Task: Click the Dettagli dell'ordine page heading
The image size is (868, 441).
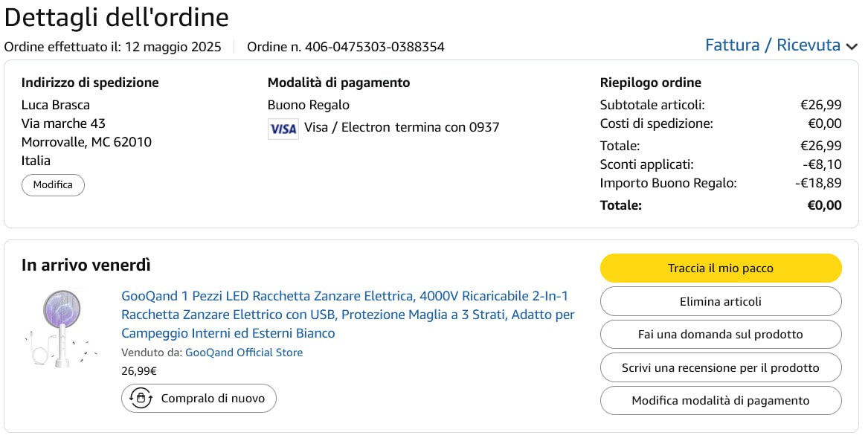Action: [117, 17]
